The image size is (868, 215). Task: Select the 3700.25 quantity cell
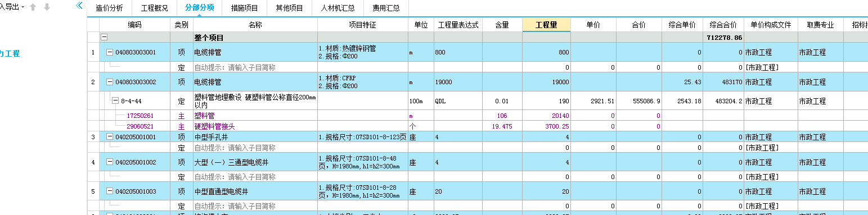pyautogui.click(x=546, y=126)
